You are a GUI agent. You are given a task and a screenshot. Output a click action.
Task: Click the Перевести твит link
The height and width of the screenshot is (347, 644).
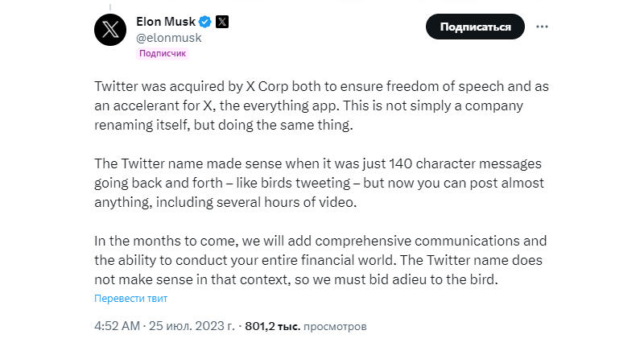pos(130,298)
